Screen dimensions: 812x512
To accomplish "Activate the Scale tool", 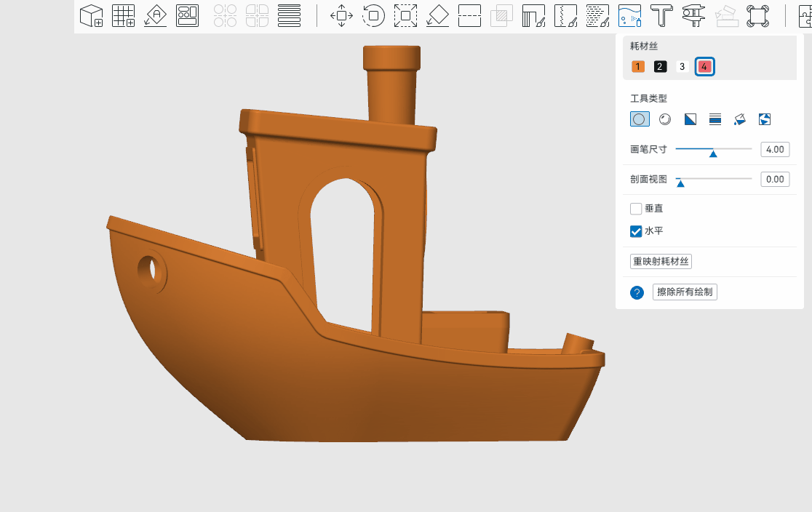I will [x=405, y=15].
